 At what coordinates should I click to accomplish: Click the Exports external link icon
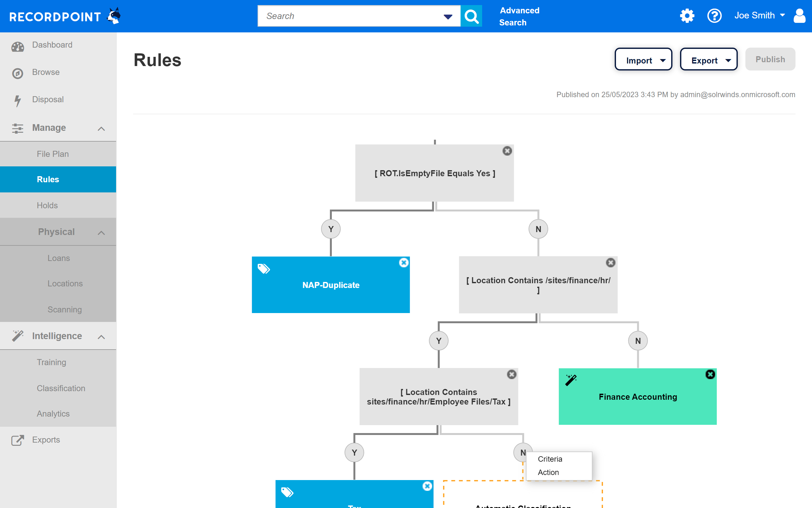17,440
